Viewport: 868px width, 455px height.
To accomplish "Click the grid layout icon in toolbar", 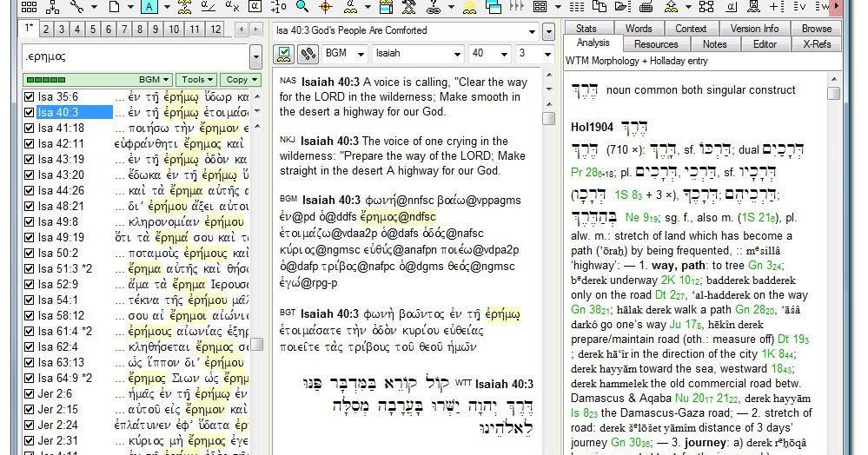I will coord(29,7).
